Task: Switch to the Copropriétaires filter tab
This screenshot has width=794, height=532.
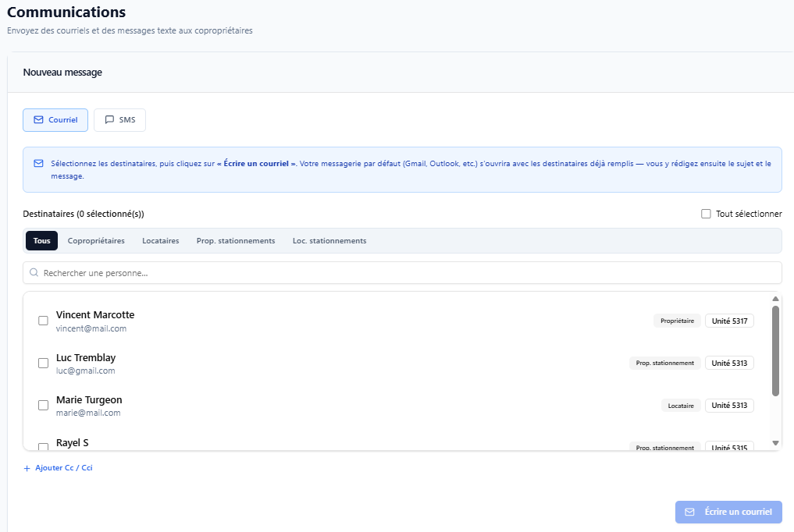Action: pyautogui.click(x=96, y=241)
